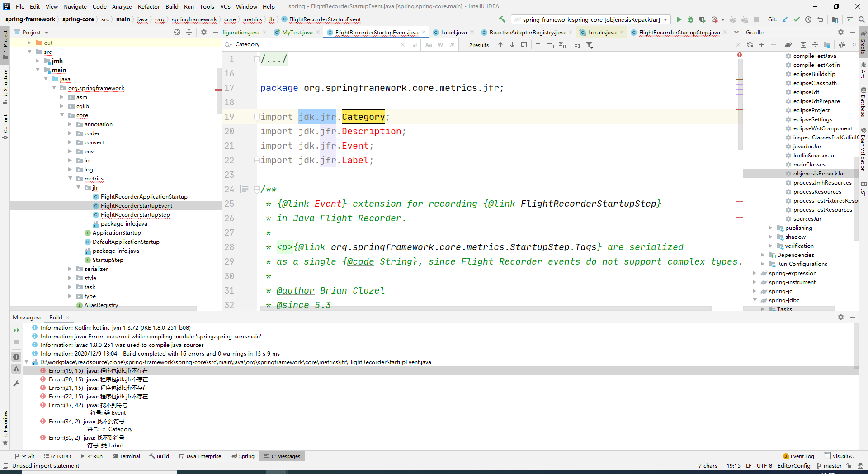Run the selected Gradle configuration

(679, 19)
